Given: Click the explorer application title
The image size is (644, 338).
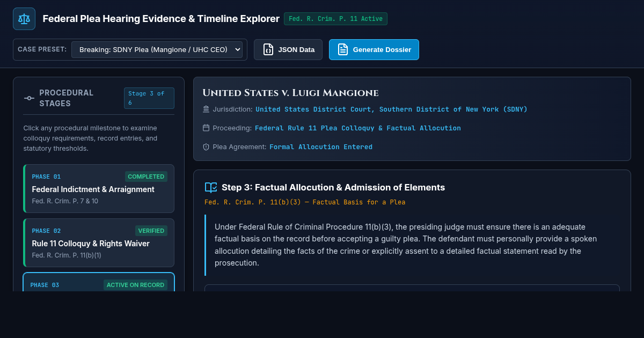Looking at the screenshot, I should pyautogui.click(x=161, y=19).
